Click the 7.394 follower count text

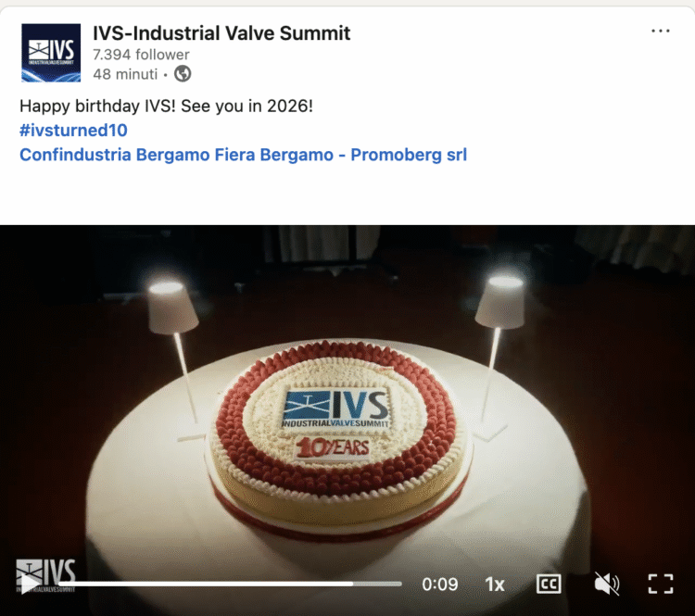click(141, 55)
